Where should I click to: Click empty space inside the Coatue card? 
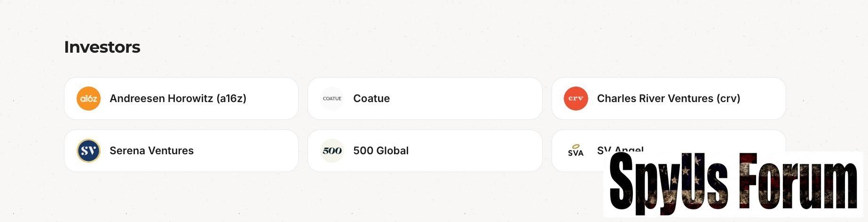tap(470, 99)
